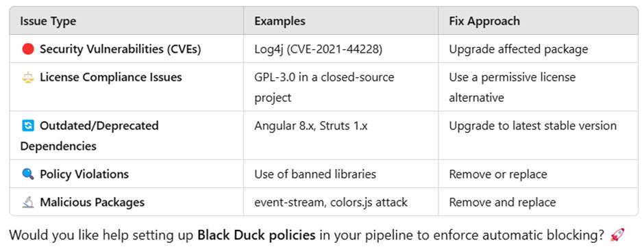
Task: Click the Angular 8.x, Struts 1.x cell
Action: click(341, 135)
